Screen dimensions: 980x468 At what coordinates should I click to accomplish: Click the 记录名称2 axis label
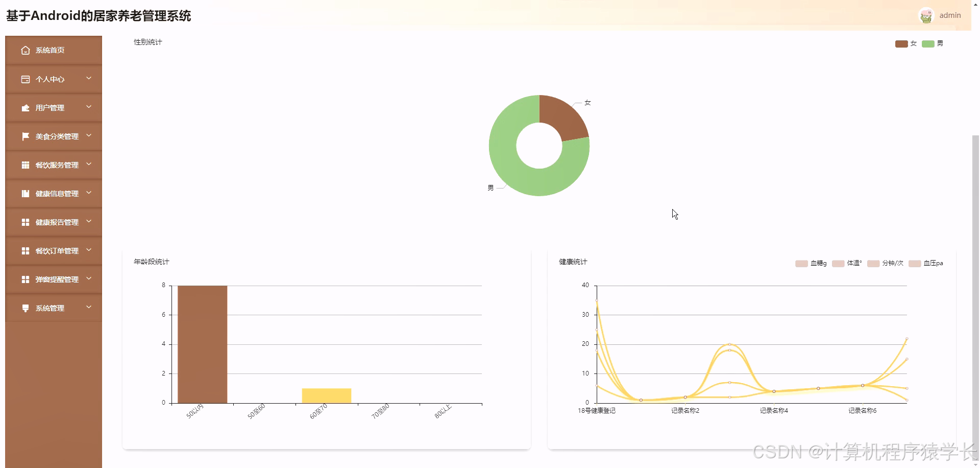[685, 411]
